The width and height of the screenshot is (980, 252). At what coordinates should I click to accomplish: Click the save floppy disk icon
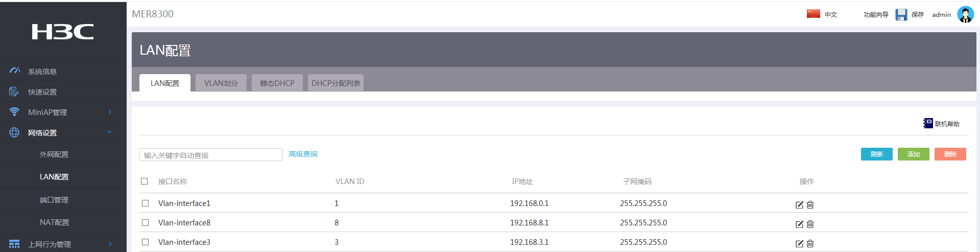click(x=901, y=14)
